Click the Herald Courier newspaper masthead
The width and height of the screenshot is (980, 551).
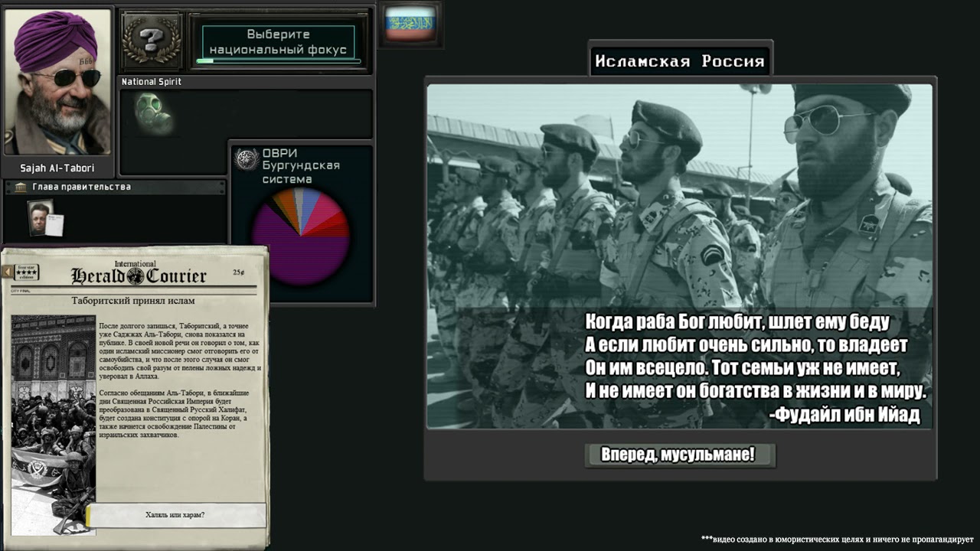click(139, 274)
